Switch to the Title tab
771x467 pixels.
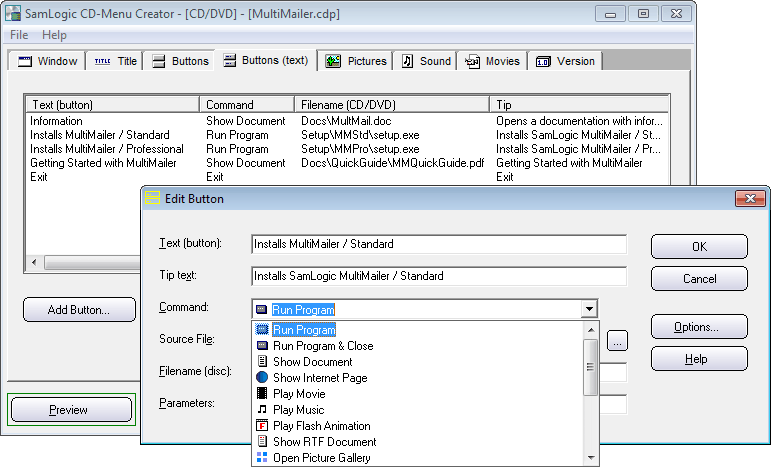[115, 61]
